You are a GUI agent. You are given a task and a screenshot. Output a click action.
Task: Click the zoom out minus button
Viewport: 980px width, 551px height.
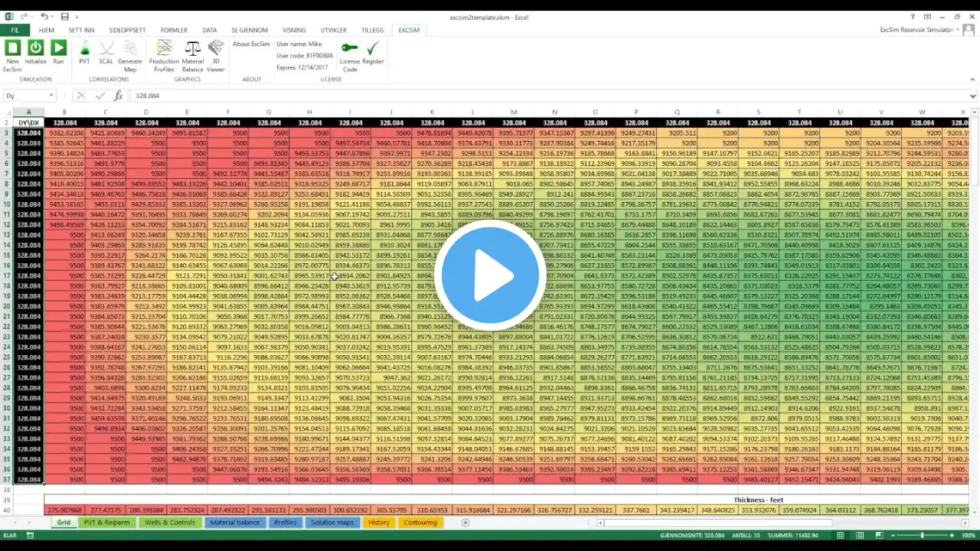893,535
